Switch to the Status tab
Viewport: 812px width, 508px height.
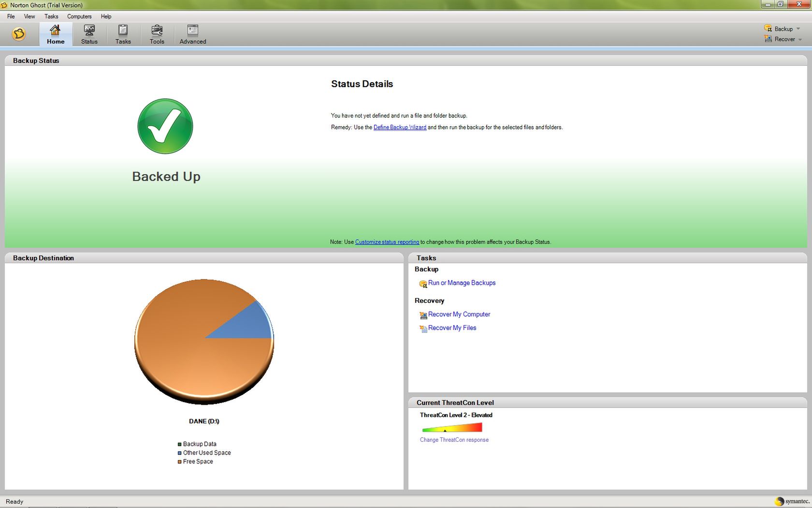coord(89,34)
